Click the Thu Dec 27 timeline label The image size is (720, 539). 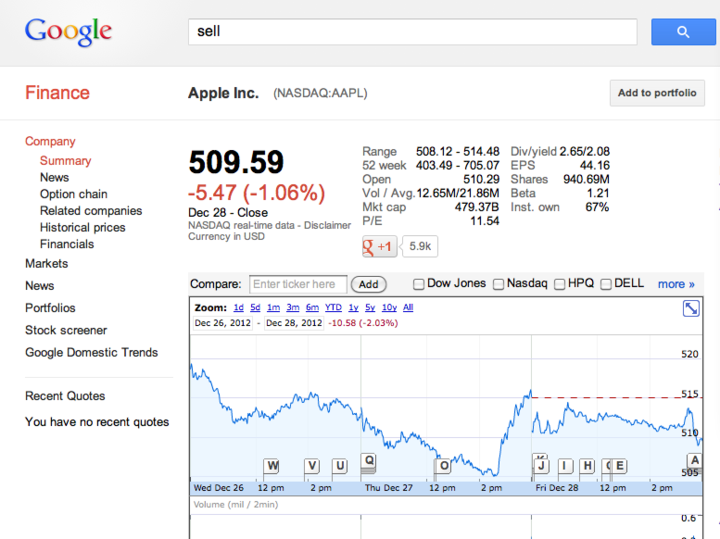point(388,488)
